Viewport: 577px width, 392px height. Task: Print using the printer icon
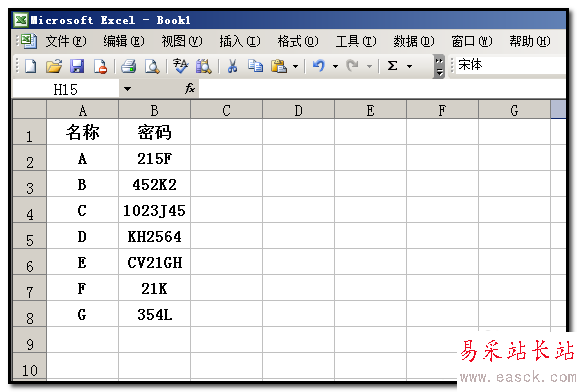pyautogui.click(x=129, y=67)
